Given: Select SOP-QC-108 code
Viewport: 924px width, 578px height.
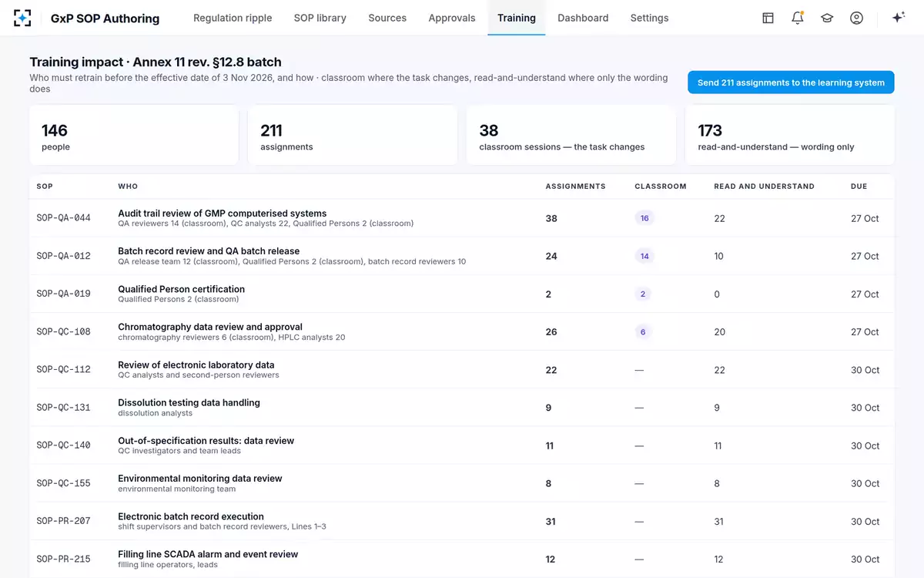Looking at the screenshot, I should coord(63,331).
